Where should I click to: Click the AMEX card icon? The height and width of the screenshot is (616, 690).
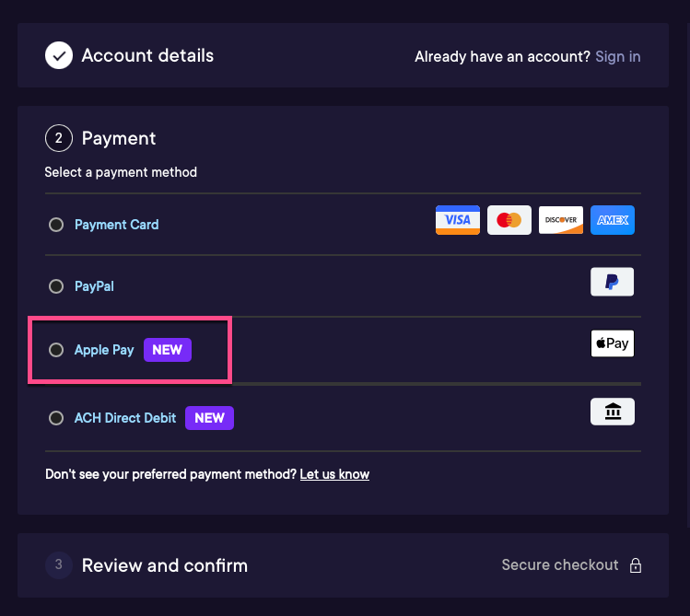[x=612, y=220]
